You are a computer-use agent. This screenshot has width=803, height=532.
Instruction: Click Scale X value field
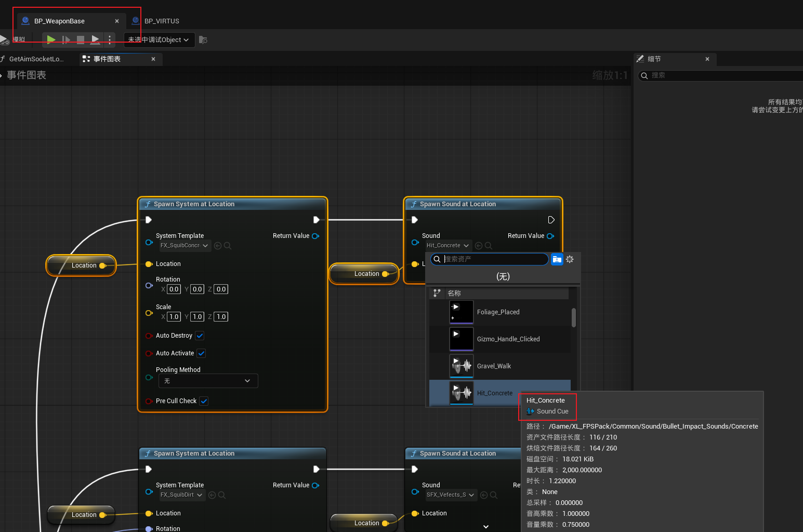click(174, 317)
